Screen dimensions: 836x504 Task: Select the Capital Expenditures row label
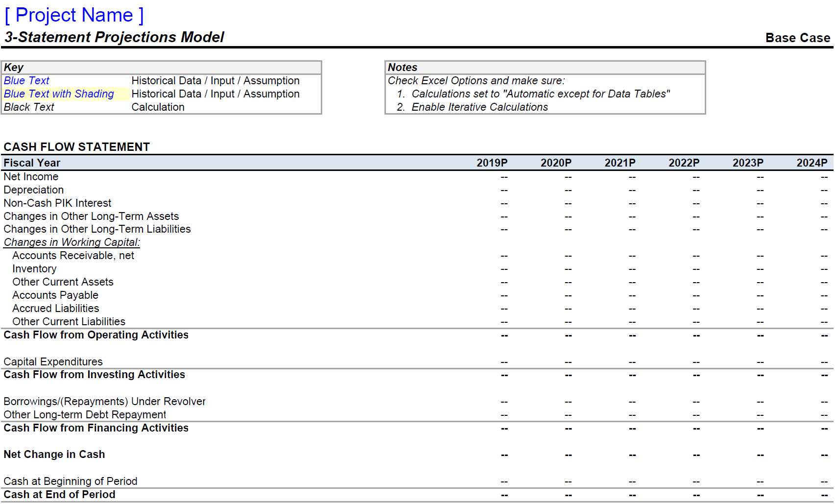coord(53,362)
